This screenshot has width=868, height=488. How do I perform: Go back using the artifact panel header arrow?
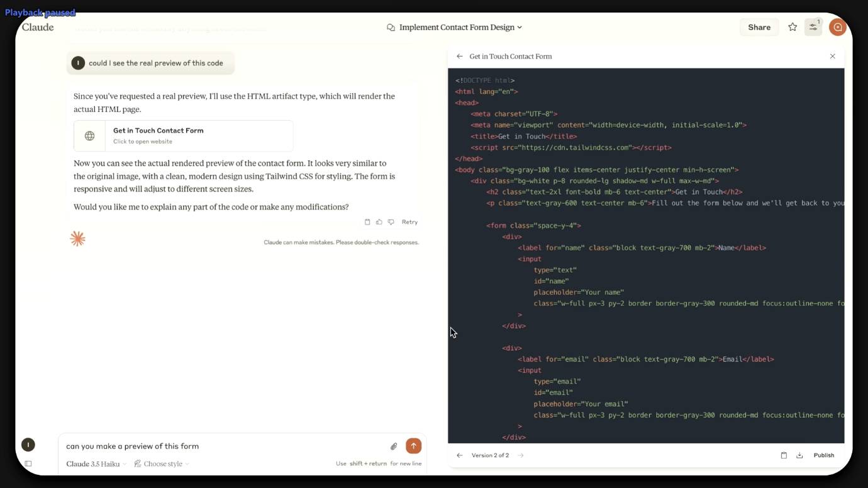coord(460,57)
